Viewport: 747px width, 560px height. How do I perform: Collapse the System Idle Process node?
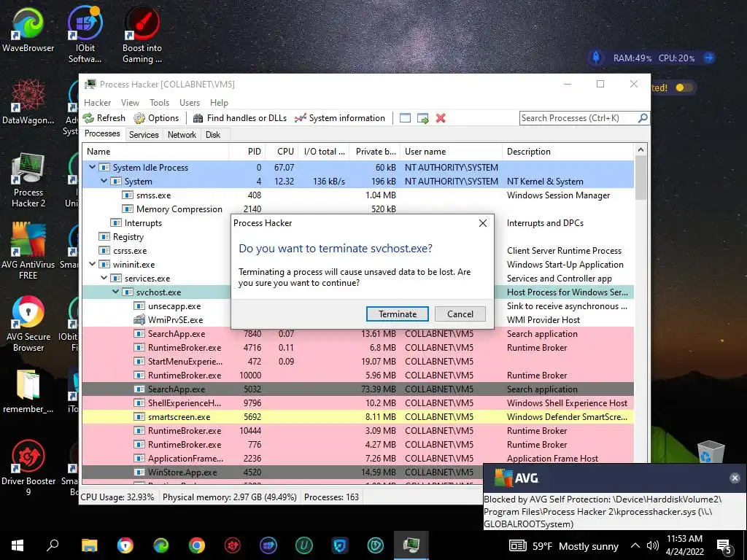tap(93, 167)
